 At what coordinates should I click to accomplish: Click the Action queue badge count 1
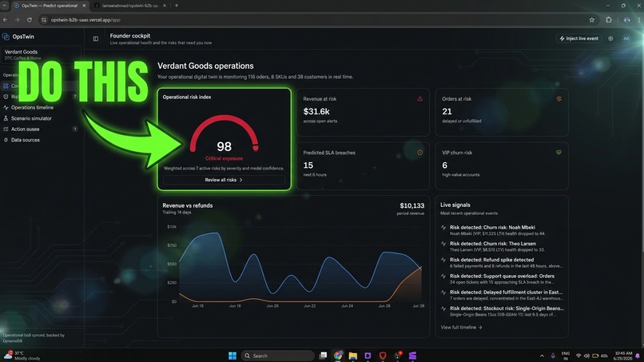(x=75, y=129)
